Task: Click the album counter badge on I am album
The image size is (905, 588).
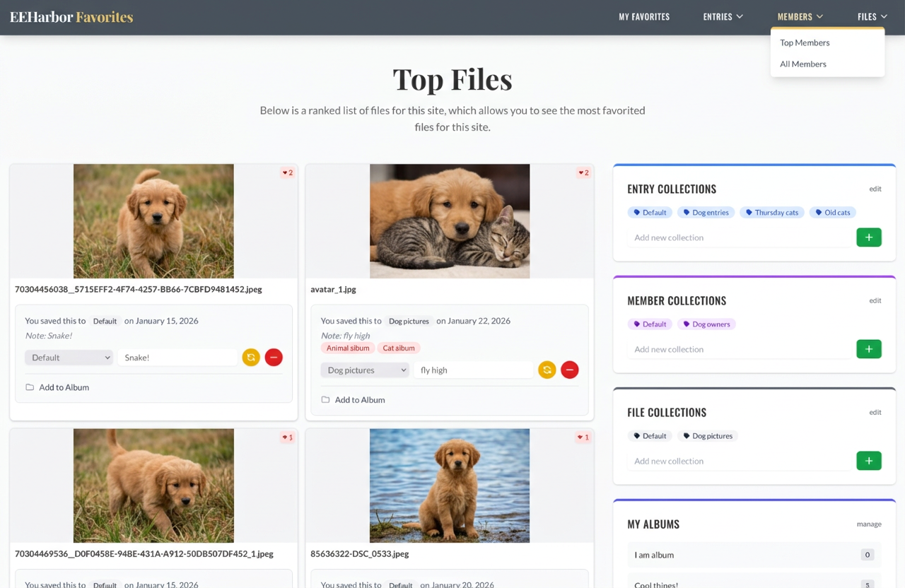Action: coord(867,555)
